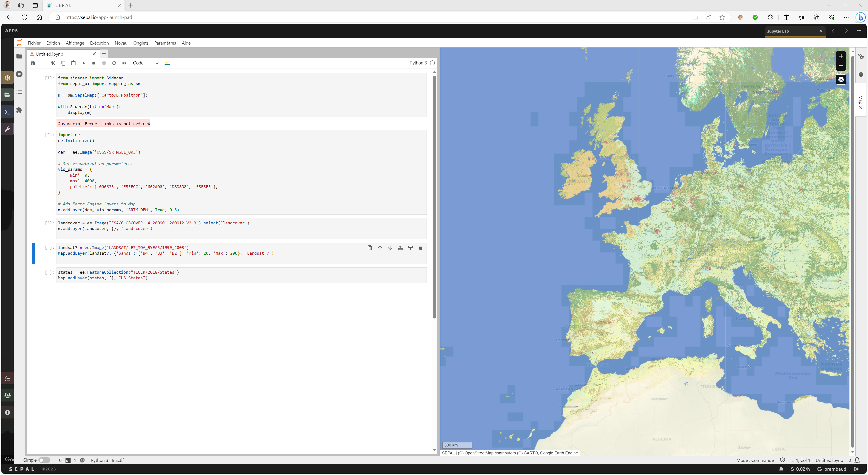Open the Noyau menu

tap(121, 43)
